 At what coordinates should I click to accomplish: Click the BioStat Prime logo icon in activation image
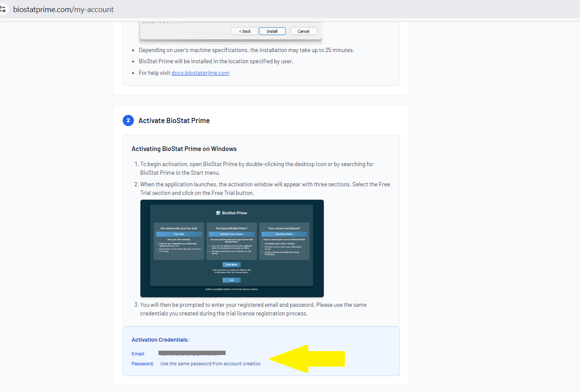coord(218,213)
